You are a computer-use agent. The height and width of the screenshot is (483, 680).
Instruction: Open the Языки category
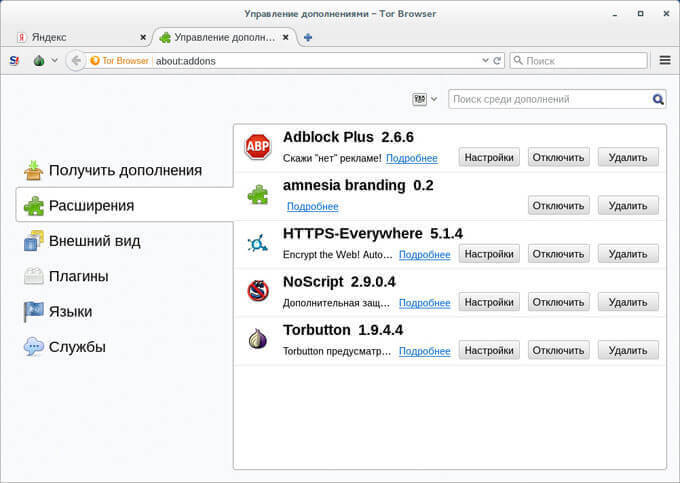124,312
